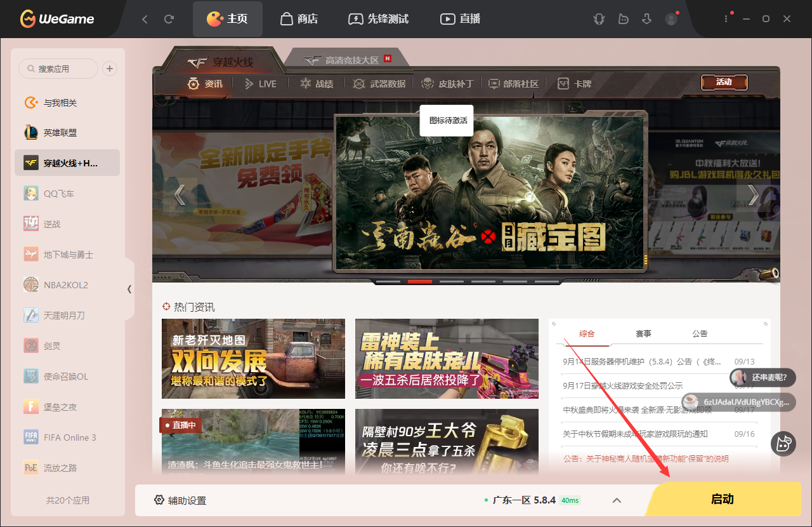Open the 资讯 news section
The width and height of the screenshot is (812, 527).
205,83
